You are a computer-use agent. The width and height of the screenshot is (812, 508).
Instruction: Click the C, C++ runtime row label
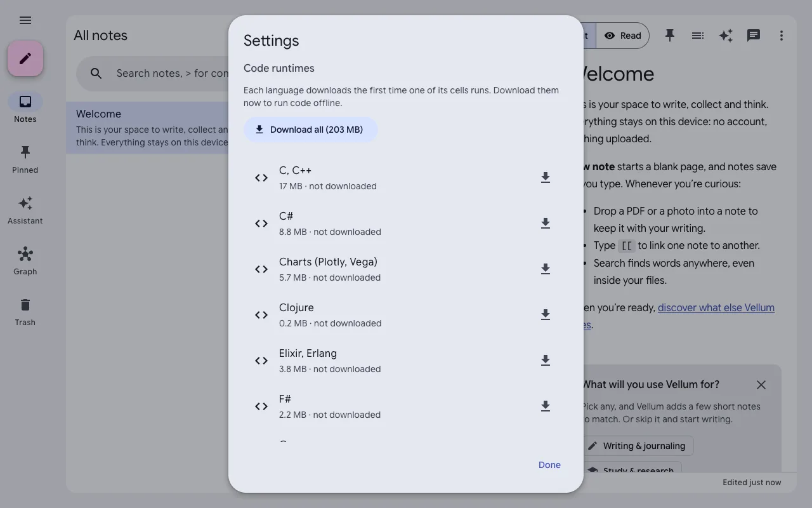pyautogui.click(x=295, y=170)
